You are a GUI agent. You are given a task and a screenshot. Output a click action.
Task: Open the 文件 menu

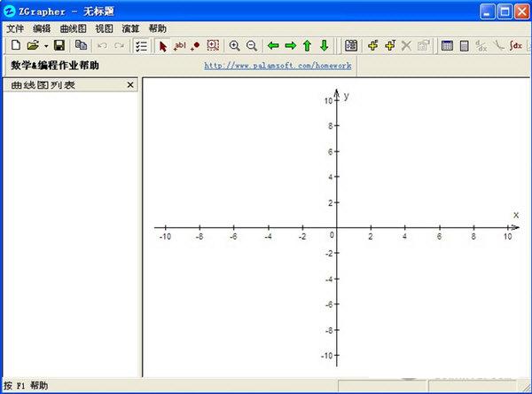tap(15, 28)
